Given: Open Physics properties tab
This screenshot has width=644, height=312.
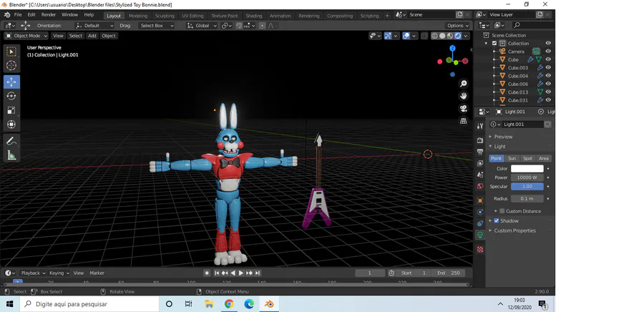Looking at the screenshot, I should pos(479,213).
